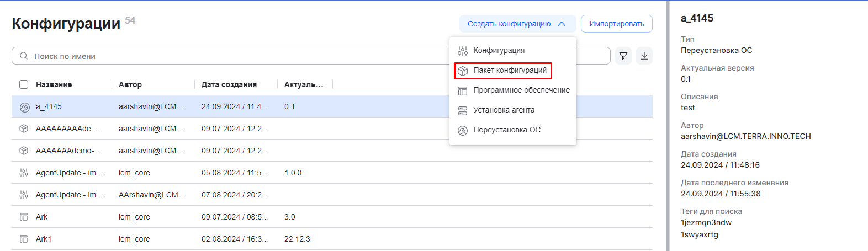Choose Установка агента option
This screenshot has width=868, height=251.
click(504, 110)
